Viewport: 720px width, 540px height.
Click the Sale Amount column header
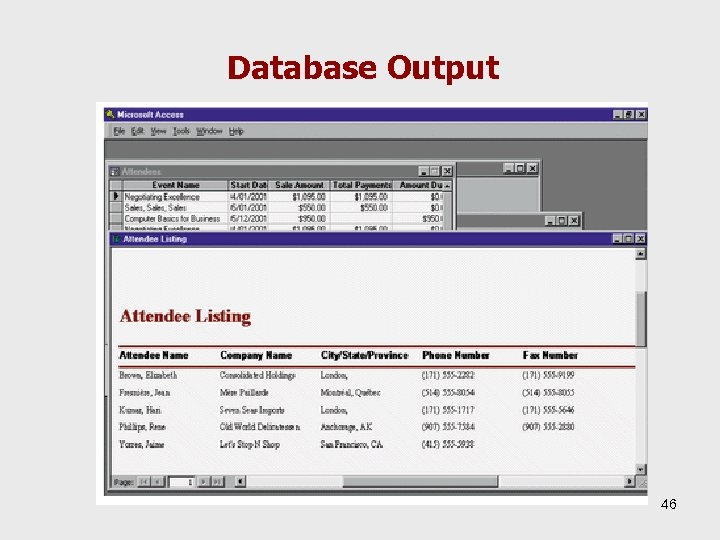coord(299,185)
